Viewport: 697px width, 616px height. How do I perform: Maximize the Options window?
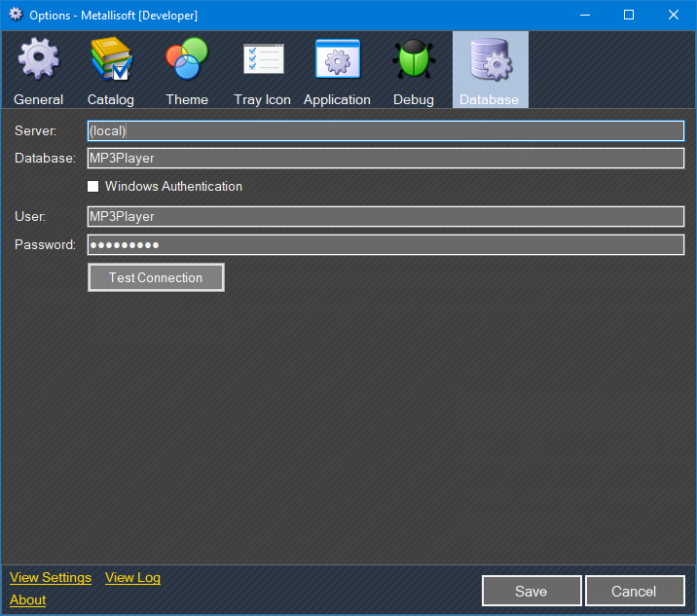pos(629,15)
